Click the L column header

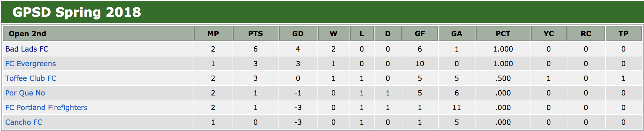tap(362, 34)
